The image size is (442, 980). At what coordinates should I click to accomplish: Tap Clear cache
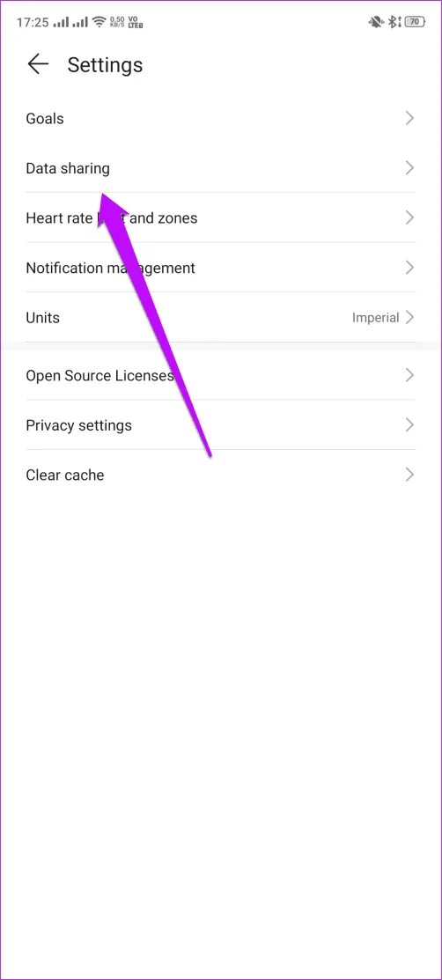pos(221,475)
